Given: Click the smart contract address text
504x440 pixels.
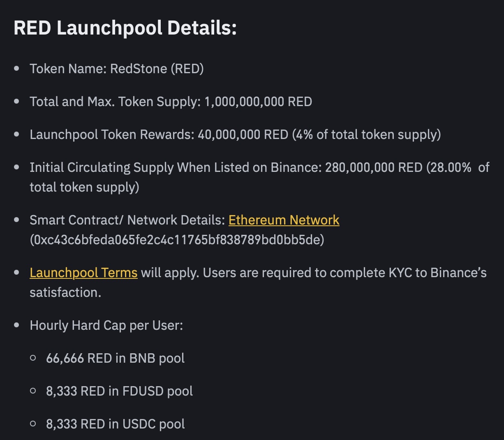Looking at the screenshot, I should click(x=177, y=239).
